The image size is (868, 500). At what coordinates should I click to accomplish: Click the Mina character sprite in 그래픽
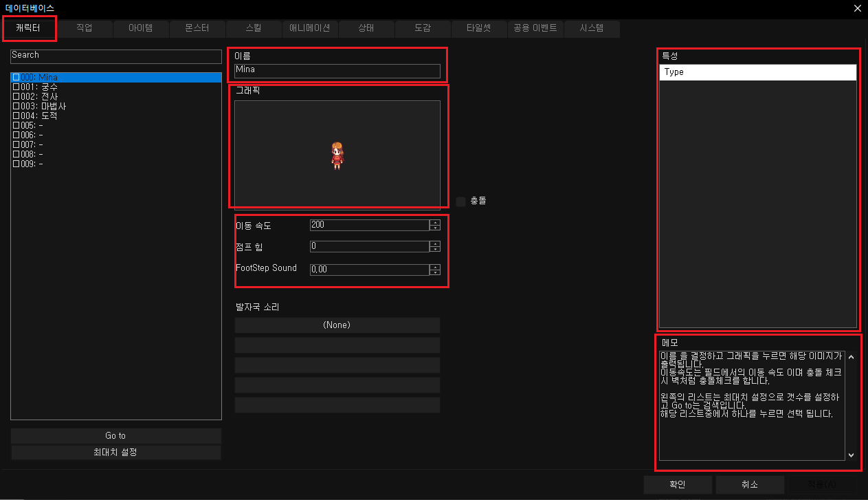(x=337, y=155)
